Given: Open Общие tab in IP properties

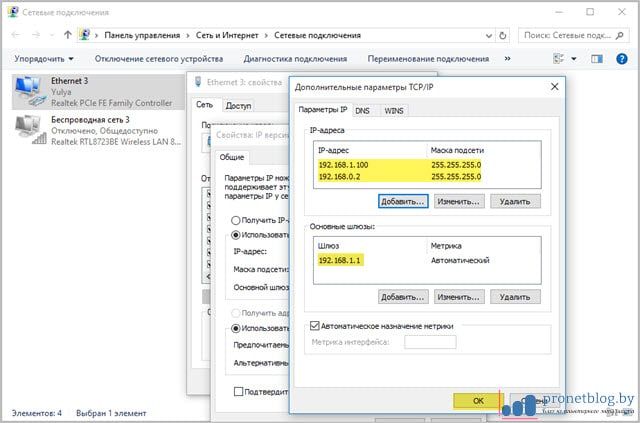Looking at the screenshot, I should 232,157.
